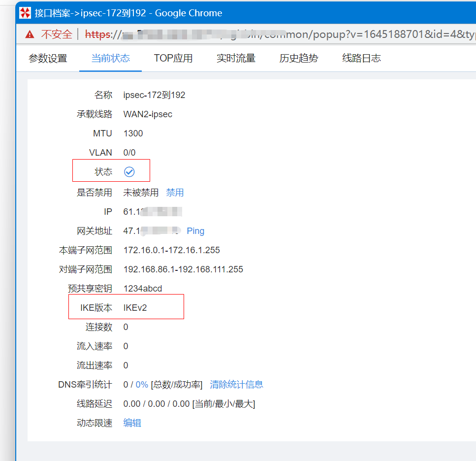Select the 当前状态 tab
Viewport: 476px width, 461px height.
[111, 58]
